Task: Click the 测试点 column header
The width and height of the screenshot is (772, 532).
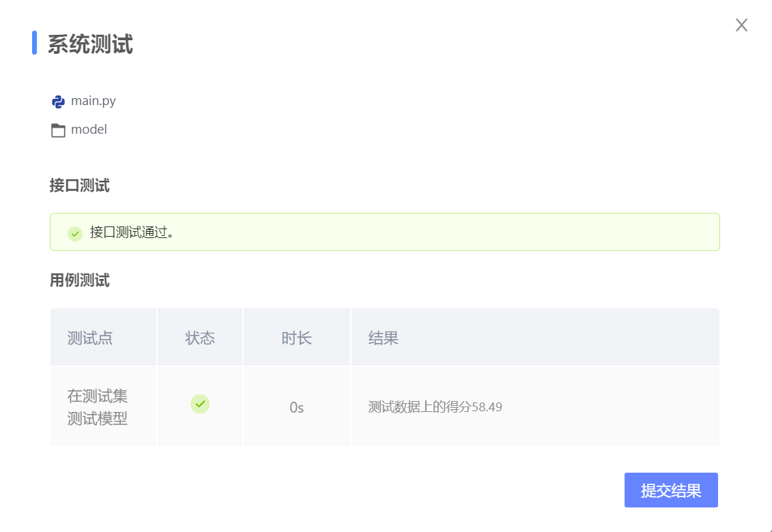Action: pos(90,338)
